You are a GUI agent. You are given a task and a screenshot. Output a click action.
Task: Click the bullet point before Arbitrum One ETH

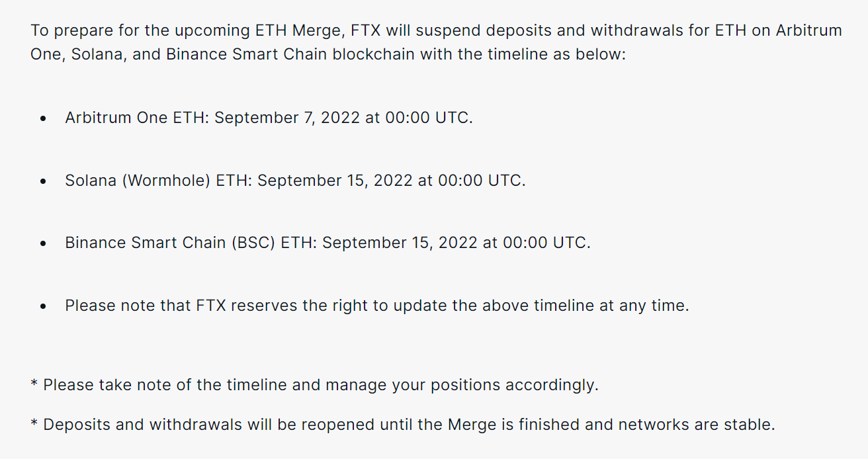(43, 120)
